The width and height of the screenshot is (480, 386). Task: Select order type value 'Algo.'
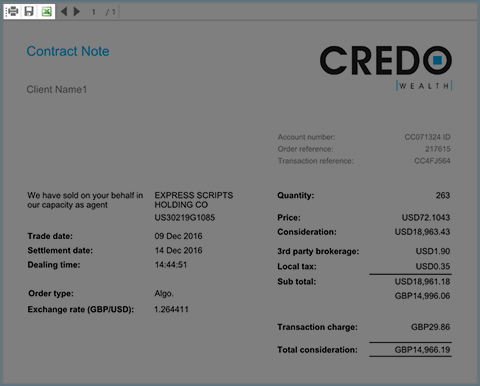(164, 294)
